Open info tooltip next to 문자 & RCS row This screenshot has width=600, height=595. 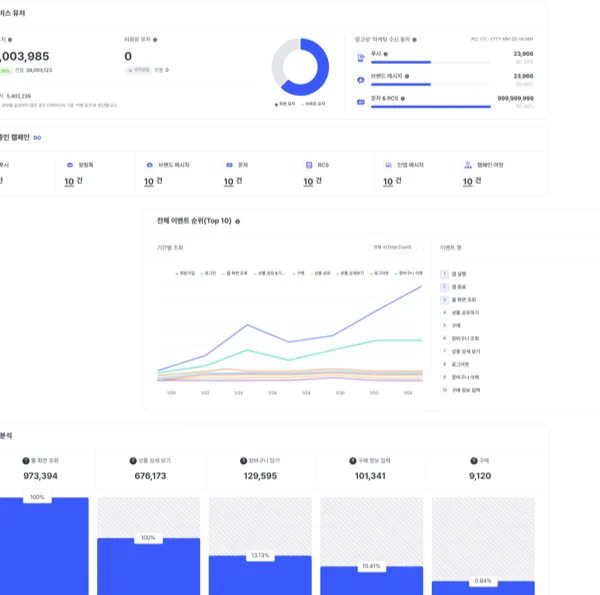403,98
